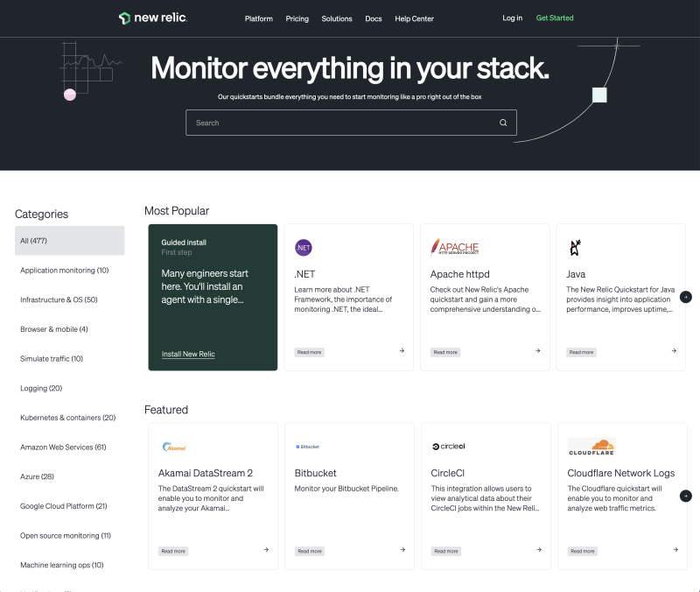This screenshot has height=592, width=700.
Task: Click the Akamai logo in Featured
Action: click(174, 447)
